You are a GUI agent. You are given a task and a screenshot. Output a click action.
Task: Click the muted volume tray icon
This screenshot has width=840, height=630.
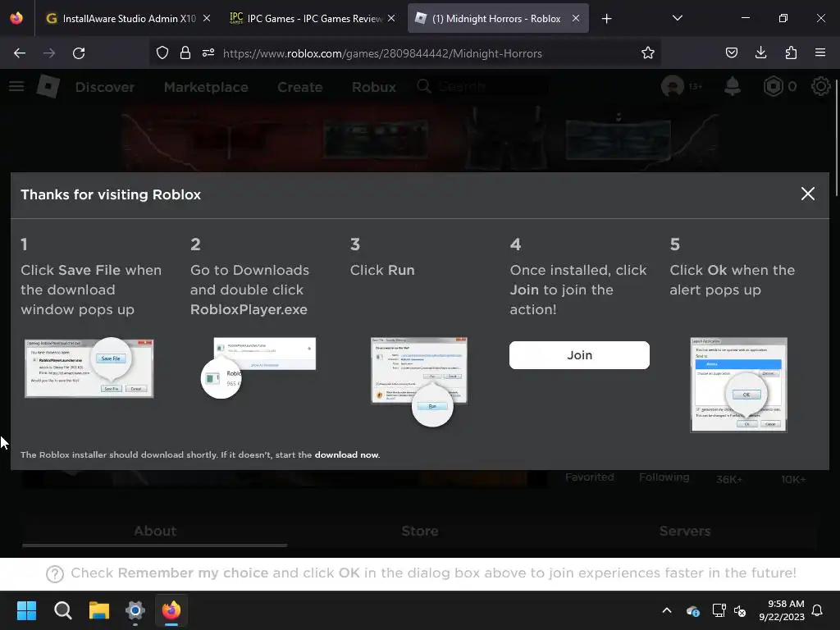pos(740,610)
